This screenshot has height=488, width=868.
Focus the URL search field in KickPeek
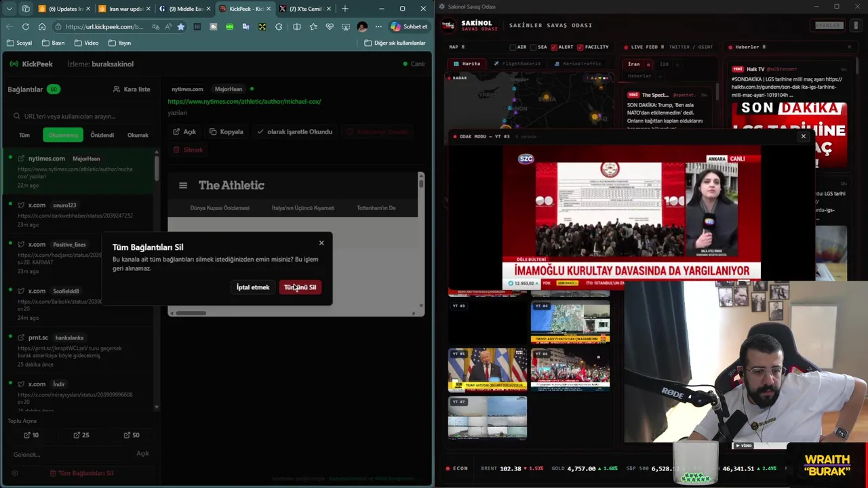(81, 116)
